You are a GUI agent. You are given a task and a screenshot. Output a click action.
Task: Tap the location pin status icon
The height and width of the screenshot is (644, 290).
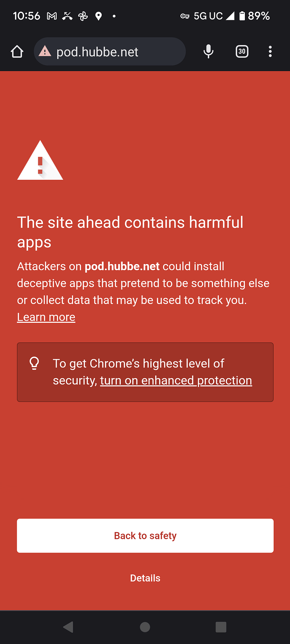point(98,16)
